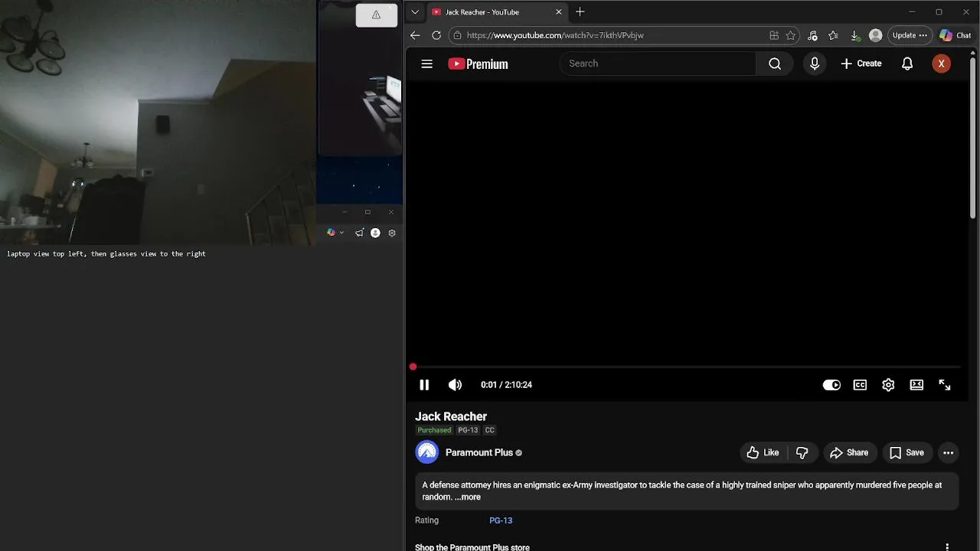Image resolution: width=980 pixels, height=551 pixels.
Task: View site info lock icon
Action: point(457,35)
